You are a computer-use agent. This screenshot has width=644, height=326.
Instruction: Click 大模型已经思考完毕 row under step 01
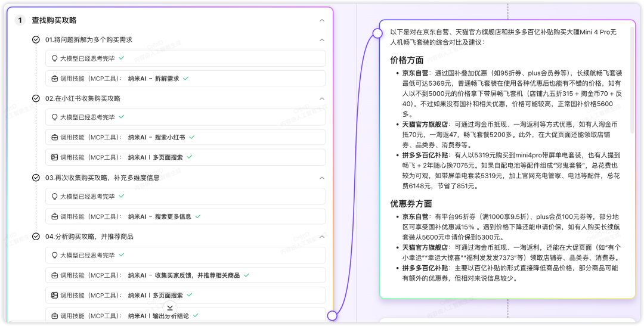click(x=185, y=58)
